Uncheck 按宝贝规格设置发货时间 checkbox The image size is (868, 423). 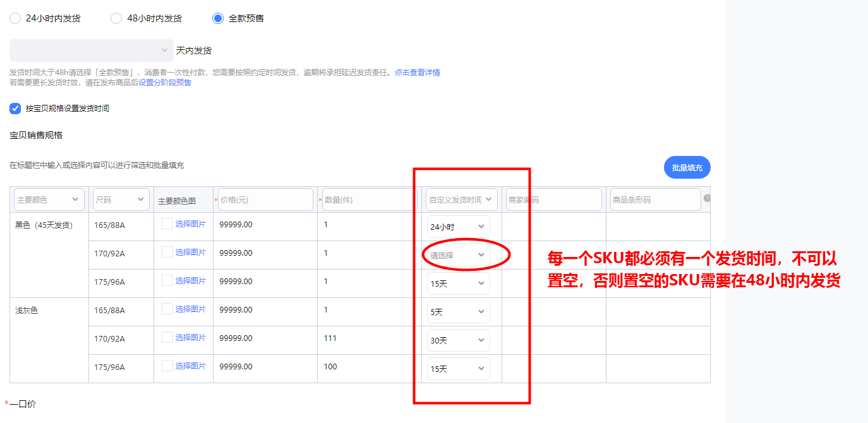pos(15,109)
